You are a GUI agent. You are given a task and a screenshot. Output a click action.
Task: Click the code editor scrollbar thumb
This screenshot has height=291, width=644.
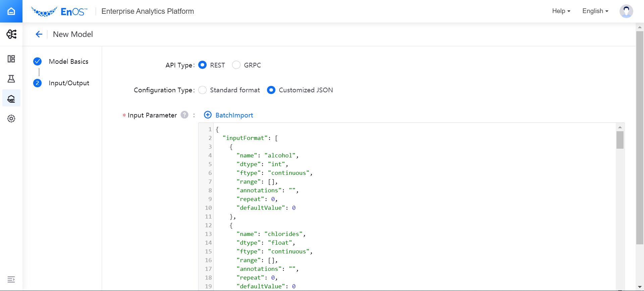tap(620, 140)
